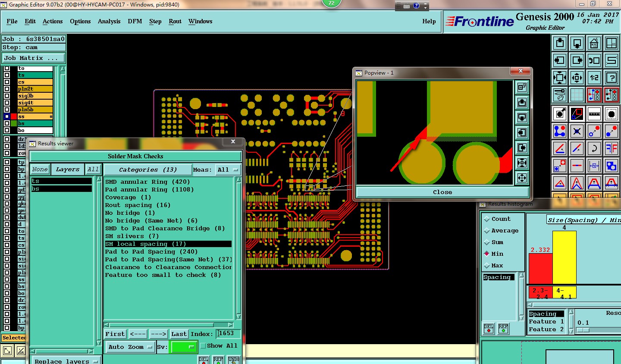Screen dimensions: 621x364
Task: Click the zoom-out contracting arrows icon
Action: click(577, 78)
